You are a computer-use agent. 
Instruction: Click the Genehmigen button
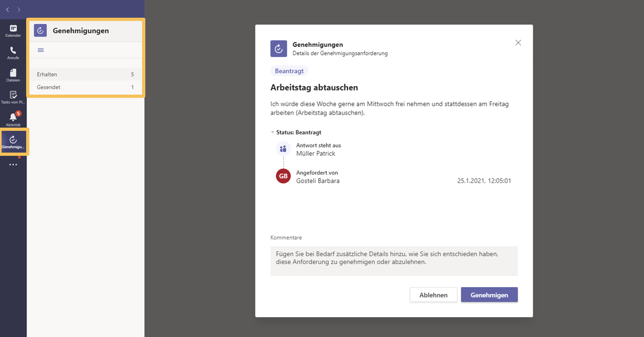[489, 295]
